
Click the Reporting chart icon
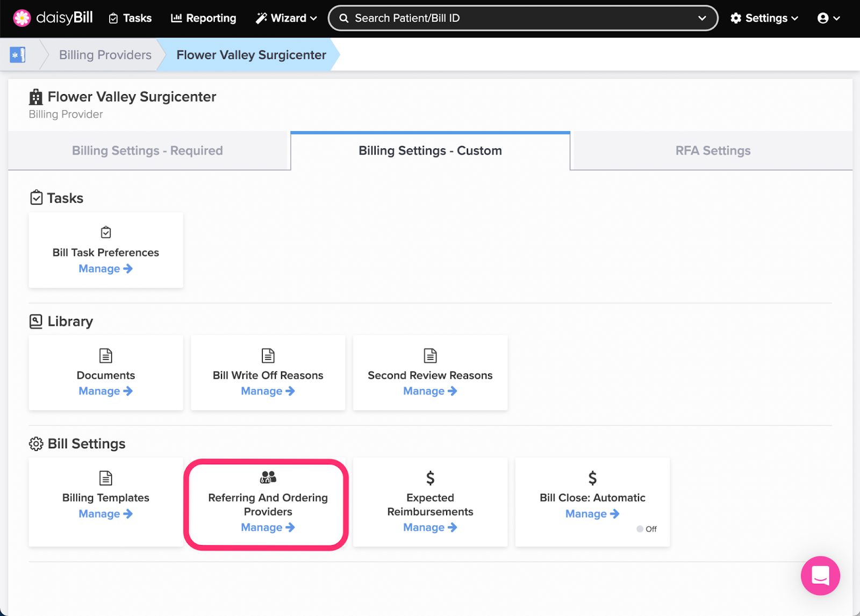tap(176, 18)
